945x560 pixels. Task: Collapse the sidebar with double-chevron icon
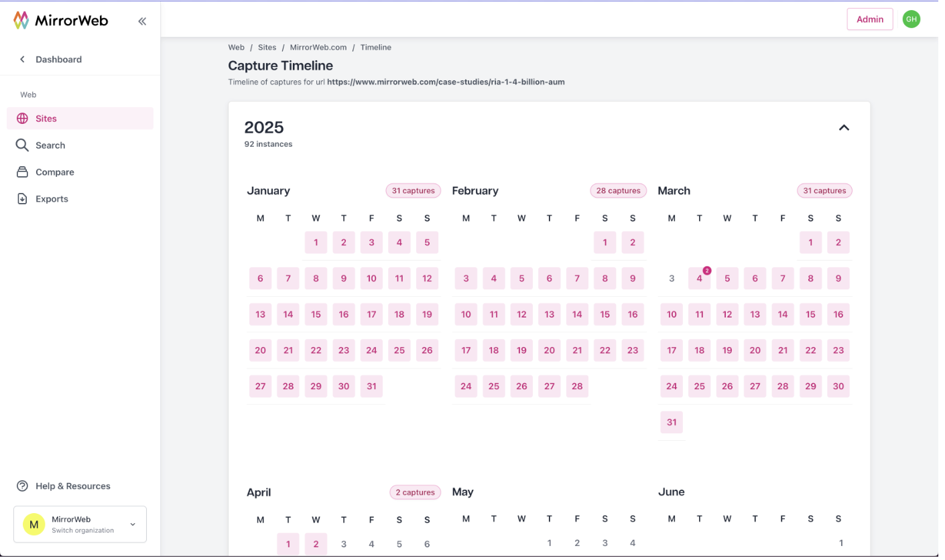[x=142, y=21]
